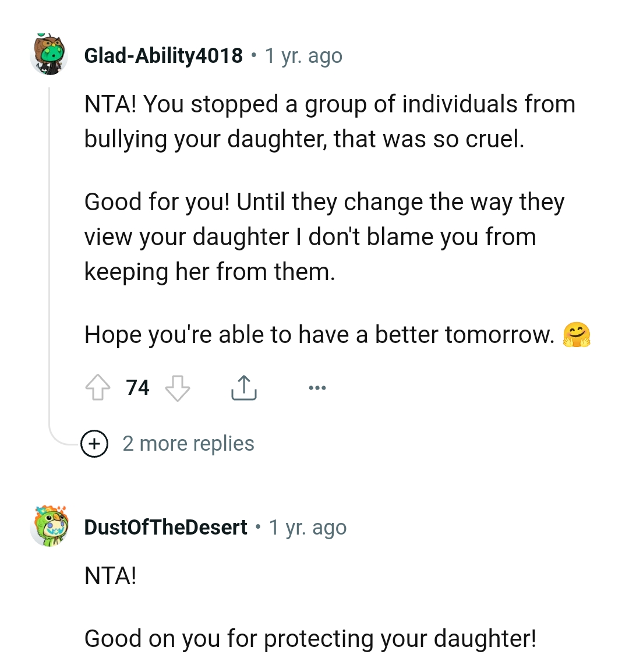
Task: Click the vote count 74
Action: [137, 388]
